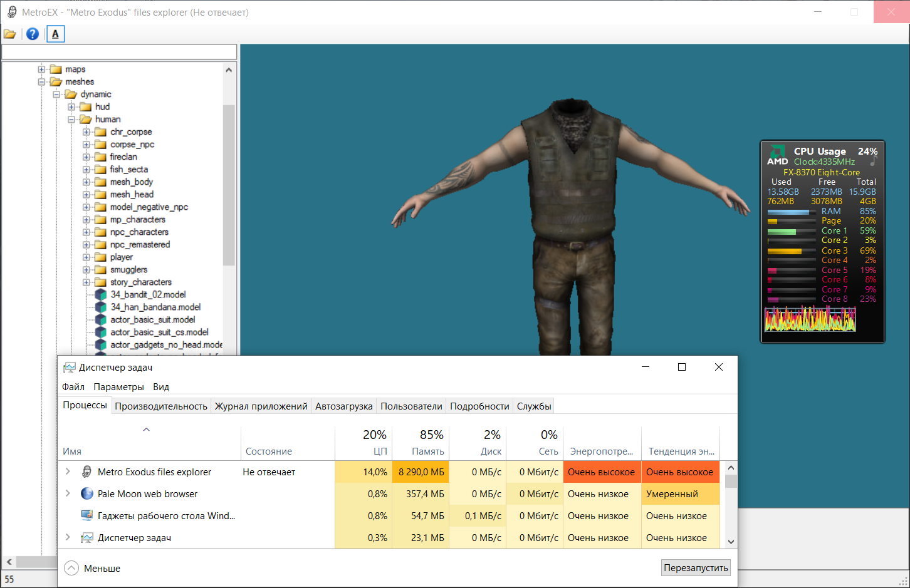This screenshot has height=588, width=910.
Task: Sort by Память column header
Action: (421, 443)
